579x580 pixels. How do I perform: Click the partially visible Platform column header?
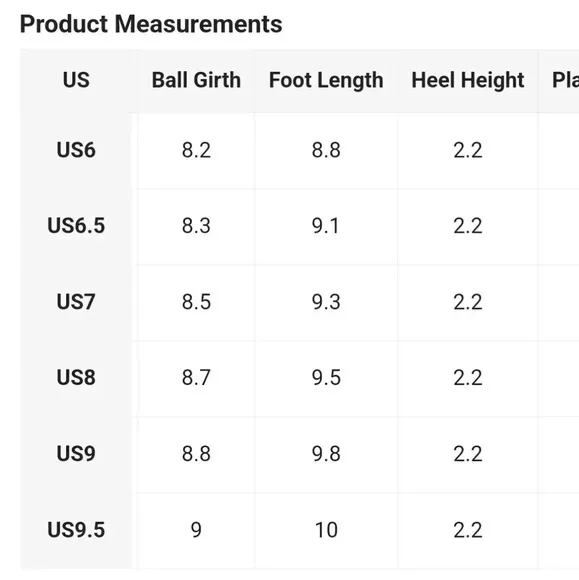pyautogui.click(x=565, y=80)
